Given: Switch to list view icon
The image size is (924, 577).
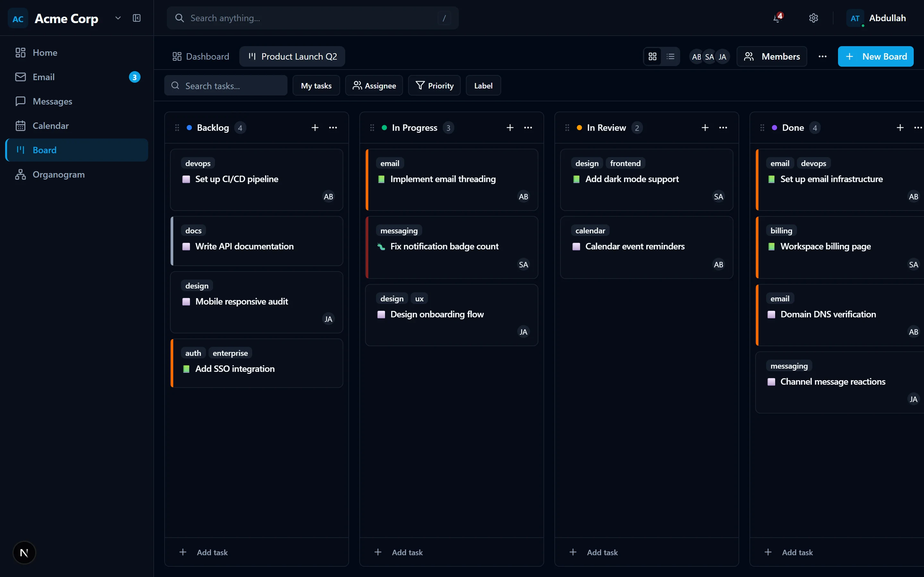Looking at the screenshot, I should [x=671, y=56].
